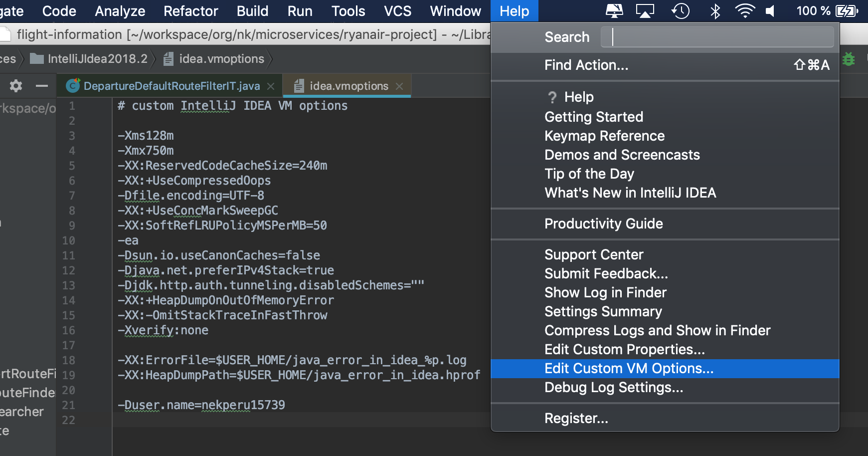The width and height of the screenshot is (868, 456).
Task: Click the display manager icon in menu bar
Action: 614,11
